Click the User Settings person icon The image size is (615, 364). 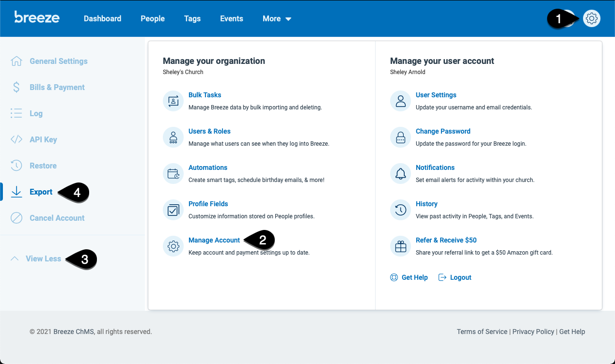[x=400, y=101]
